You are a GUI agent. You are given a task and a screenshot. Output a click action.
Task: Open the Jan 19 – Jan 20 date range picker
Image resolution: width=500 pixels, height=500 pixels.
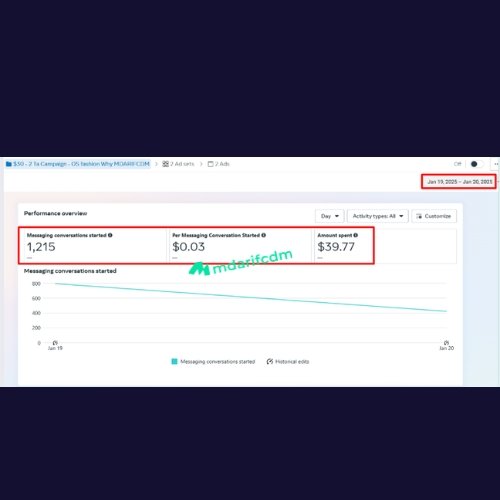click(459, 182)
